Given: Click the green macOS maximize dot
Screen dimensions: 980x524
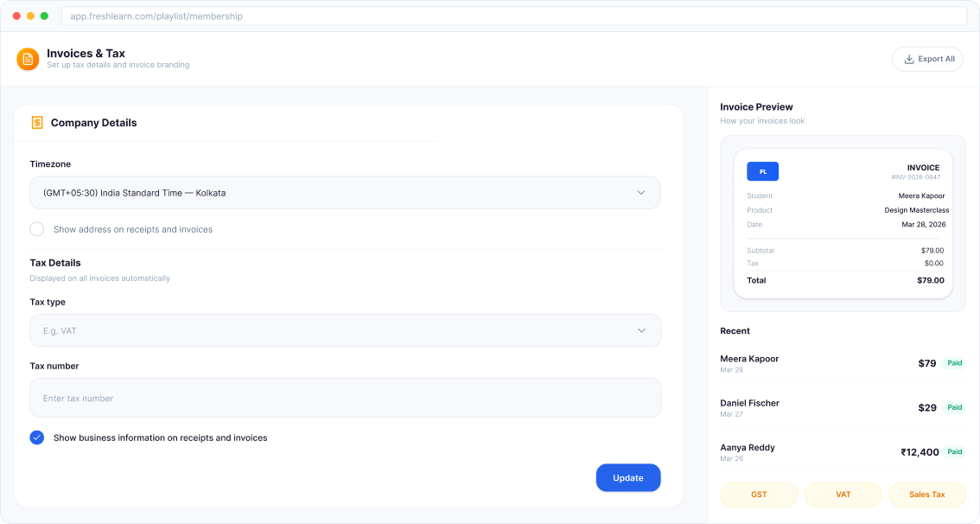Looking at the screenshot, I should [x=44, y=16].
